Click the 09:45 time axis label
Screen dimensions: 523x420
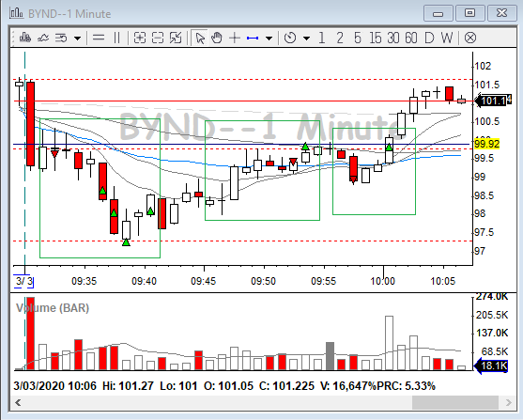(x=204, y=282)
